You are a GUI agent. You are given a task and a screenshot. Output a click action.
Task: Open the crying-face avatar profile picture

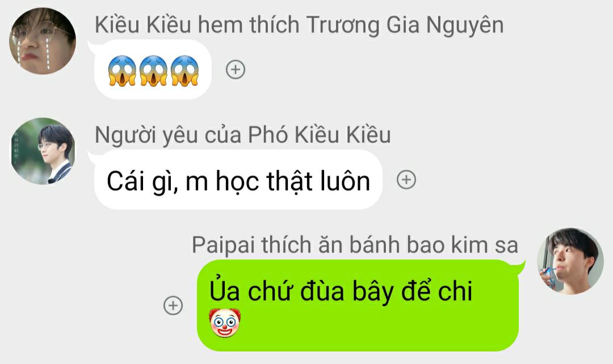point(43,41)
